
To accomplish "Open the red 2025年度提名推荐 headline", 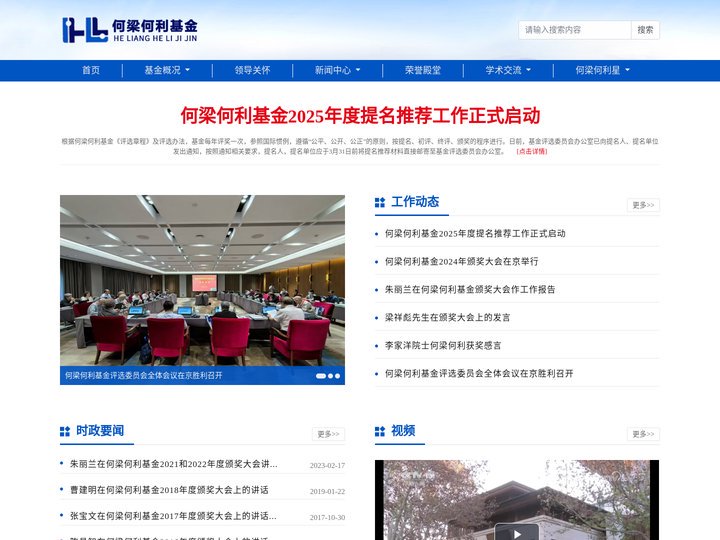I will click(x=360, y=116).
